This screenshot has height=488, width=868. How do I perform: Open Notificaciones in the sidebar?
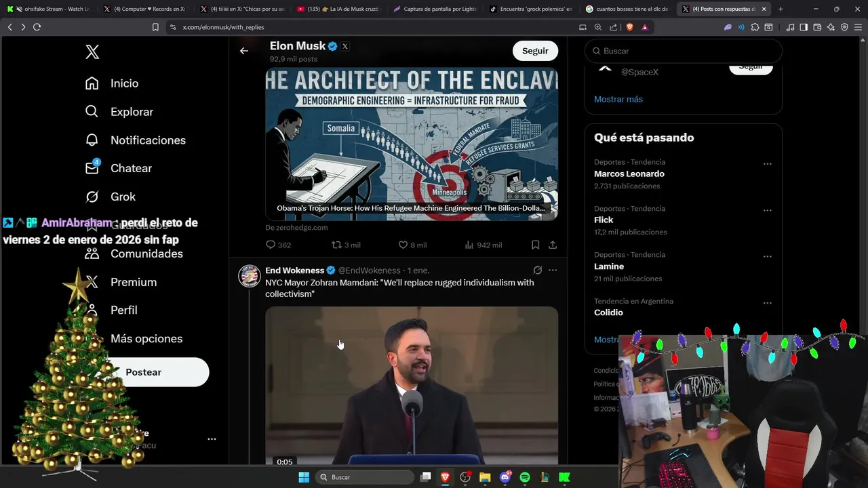(135, 140)
